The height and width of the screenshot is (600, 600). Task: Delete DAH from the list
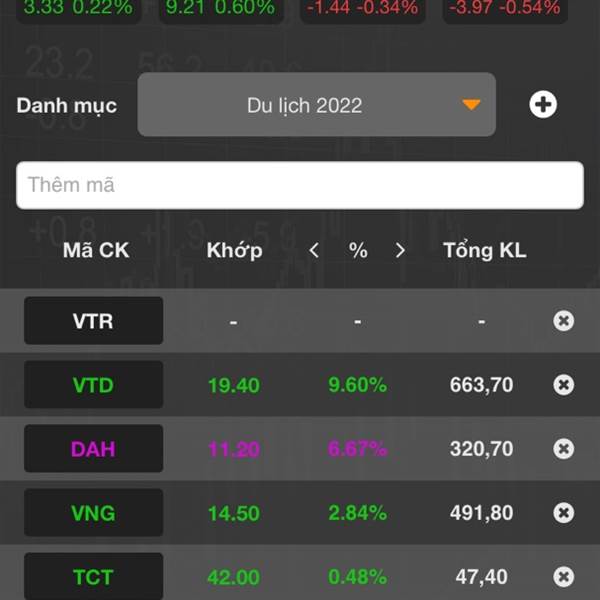point(563,448)
